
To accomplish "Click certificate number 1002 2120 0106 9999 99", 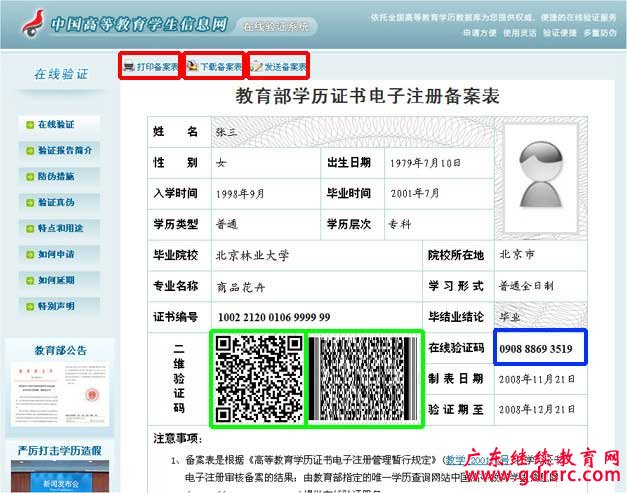I will [x=274, y=317].
